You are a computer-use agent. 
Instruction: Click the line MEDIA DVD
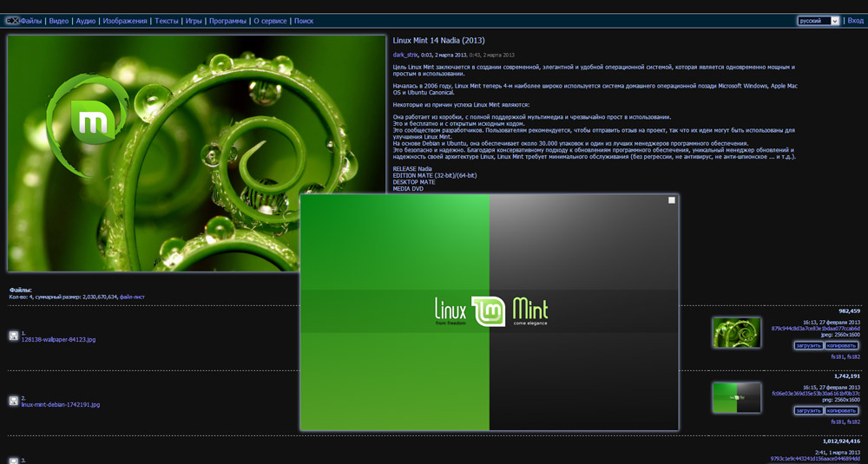point(408,188)
